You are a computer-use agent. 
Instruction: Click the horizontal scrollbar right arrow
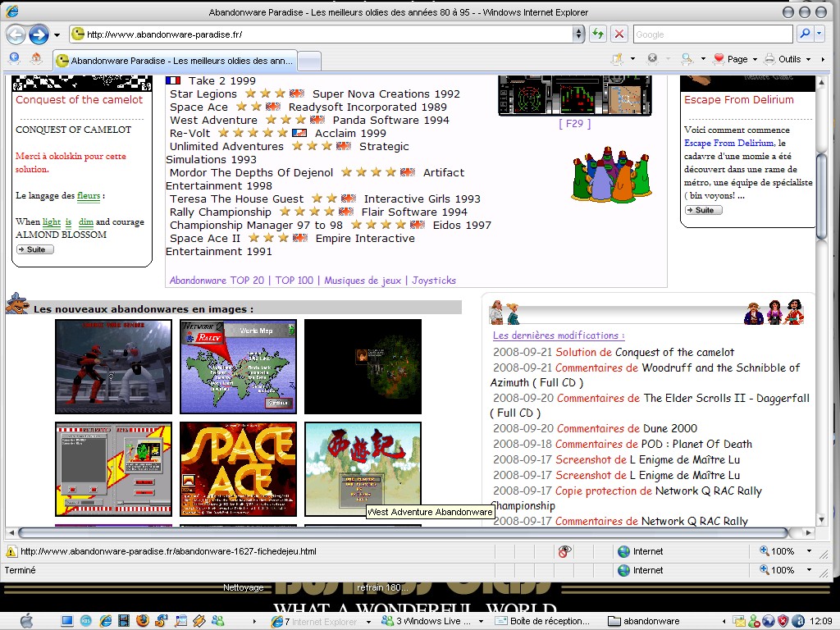click(x=809, y=533)
